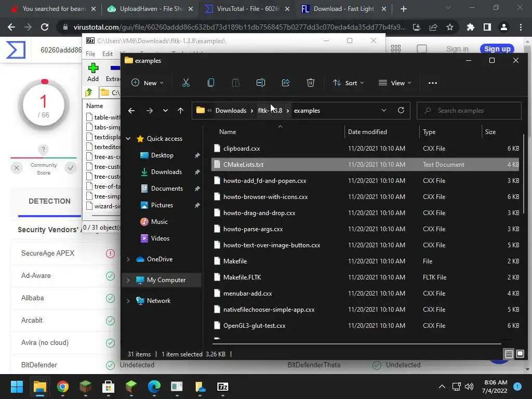Open Windows Start menu
The width and height of the screenshot is (532, 399).
point(17,387)
